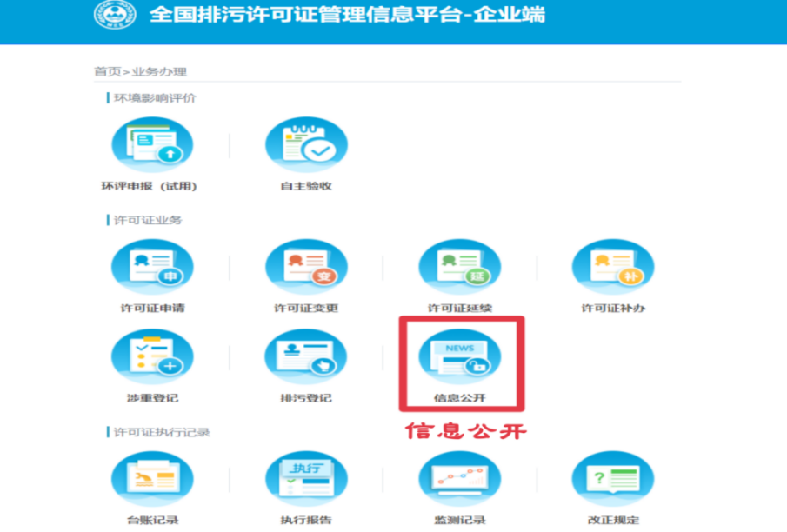This screenshot has height=532, width=787.
Task: Click the platform emblem logo in header
Action: pyautogui.click(x=115, y=15)
